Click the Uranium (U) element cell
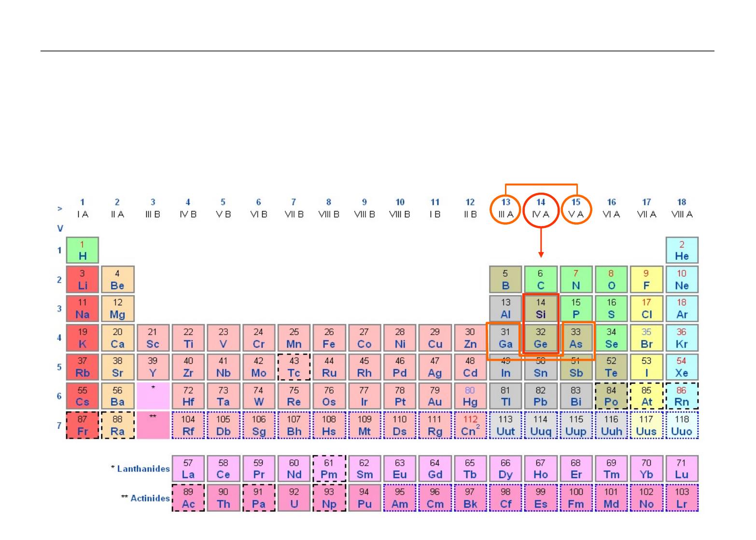The width and height of the screenshot is (756, 540). [294, 498]
